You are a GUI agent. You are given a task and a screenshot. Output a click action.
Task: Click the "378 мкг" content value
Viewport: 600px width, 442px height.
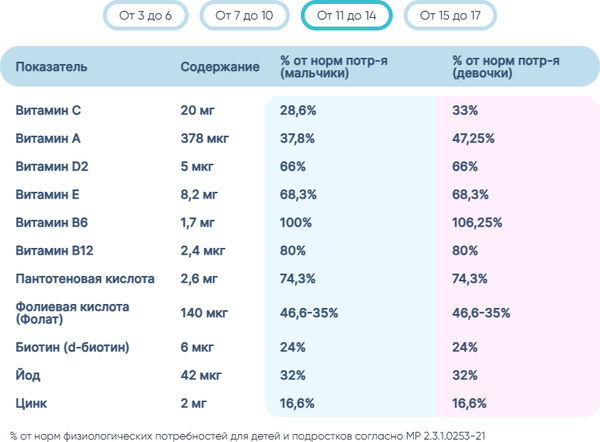point(204,138)
